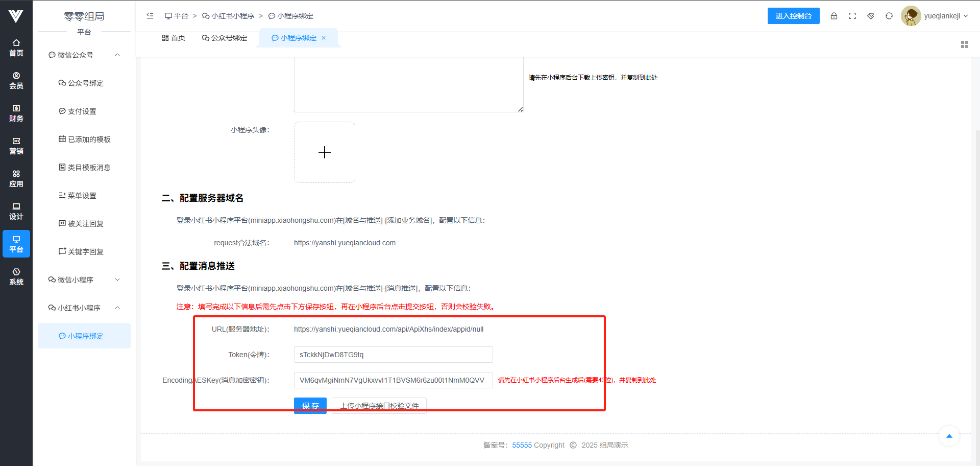
Task: Click the 进入控制台 button
Action: tap(793, 16)
